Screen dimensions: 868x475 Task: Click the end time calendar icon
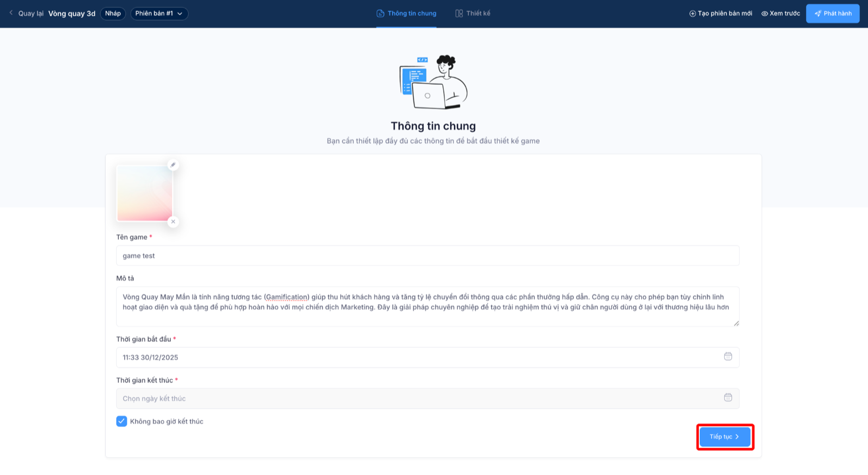coord(728,398)
